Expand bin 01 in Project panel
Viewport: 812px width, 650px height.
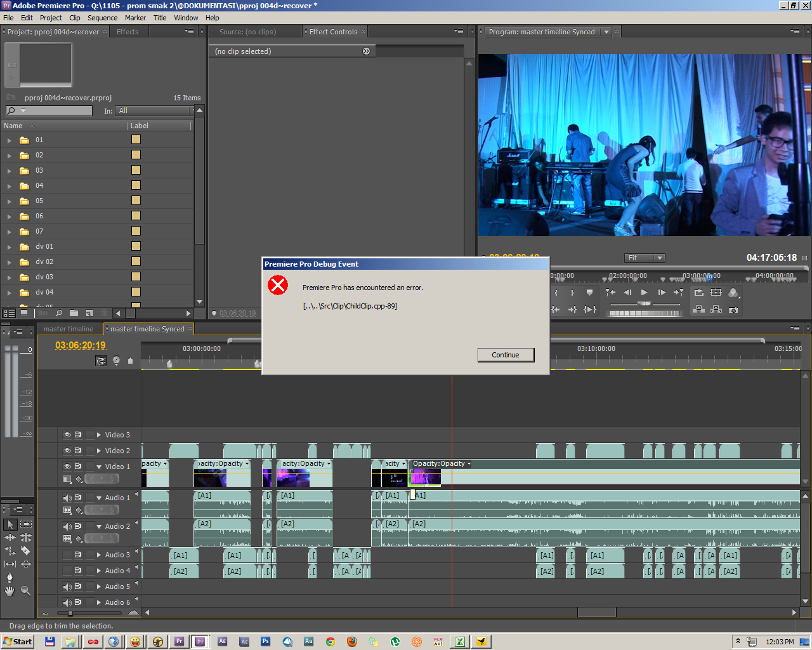coord(9,140)
